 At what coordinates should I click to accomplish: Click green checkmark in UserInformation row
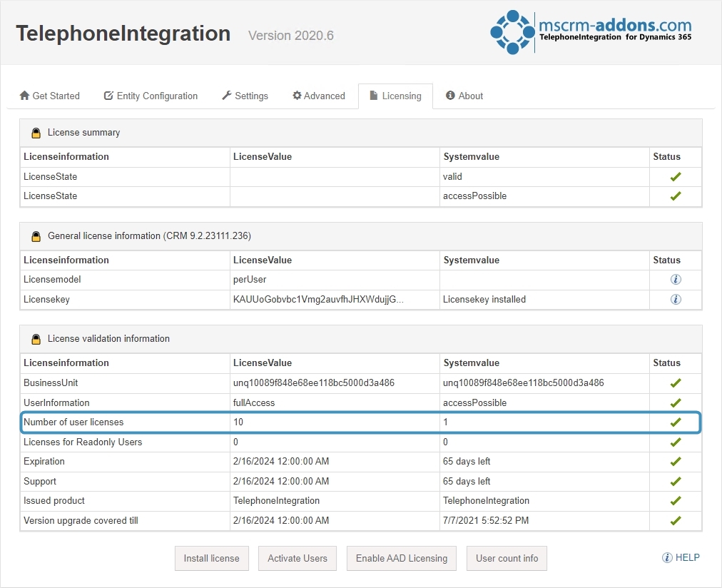click(x=676, y=403)
